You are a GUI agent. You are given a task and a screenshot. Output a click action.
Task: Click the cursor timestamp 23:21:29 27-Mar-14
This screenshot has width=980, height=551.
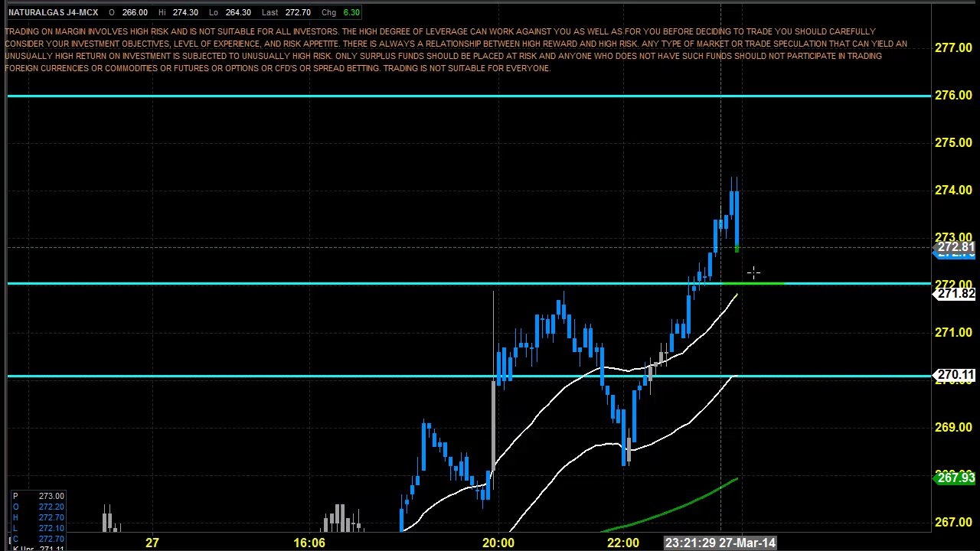pyautogui.click(x=720, y=543)
